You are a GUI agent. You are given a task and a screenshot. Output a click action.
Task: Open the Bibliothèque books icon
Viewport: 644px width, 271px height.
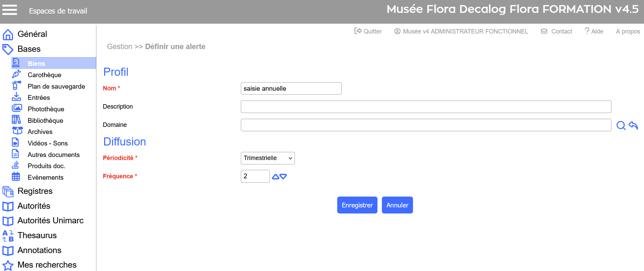(16, 120)
